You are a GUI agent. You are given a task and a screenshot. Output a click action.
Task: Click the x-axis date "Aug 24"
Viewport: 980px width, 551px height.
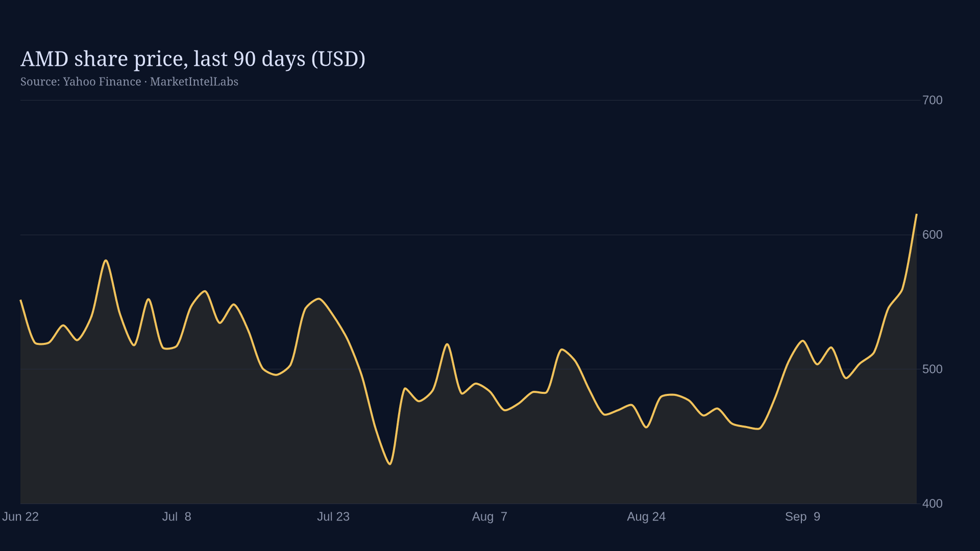[646, 517]
